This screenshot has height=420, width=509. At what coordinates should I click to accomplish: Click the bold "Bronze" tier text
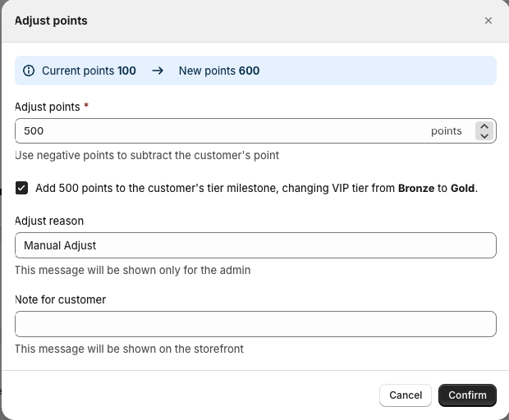[416, 188]
